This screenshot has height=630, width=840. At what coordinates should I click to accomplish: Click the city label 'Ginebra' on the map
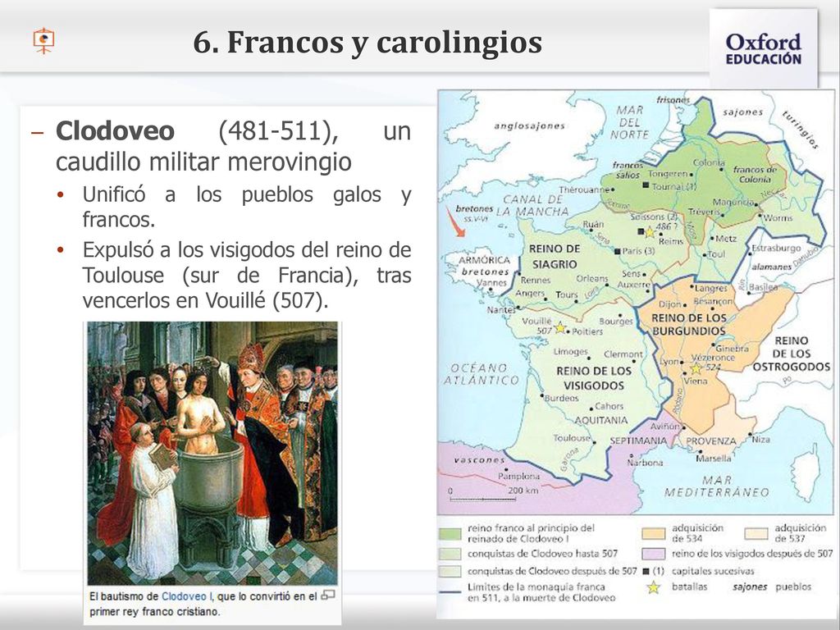pyautogui.click(x=732, y=348)
